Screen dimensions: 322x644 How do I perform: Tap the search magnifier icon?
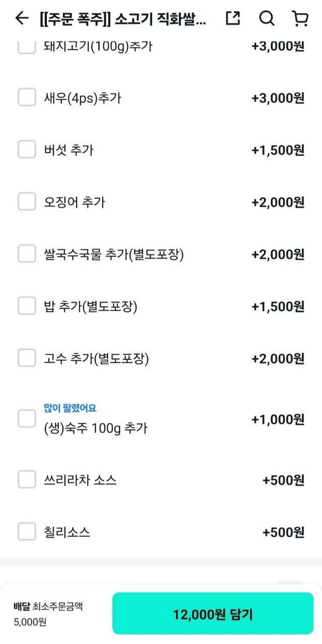tap(267, 19)
